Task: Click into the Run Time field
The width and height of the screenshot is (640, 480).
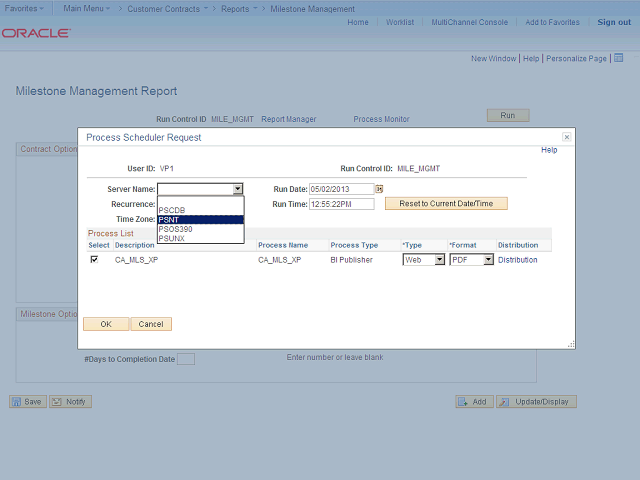Action: (341, 204)
